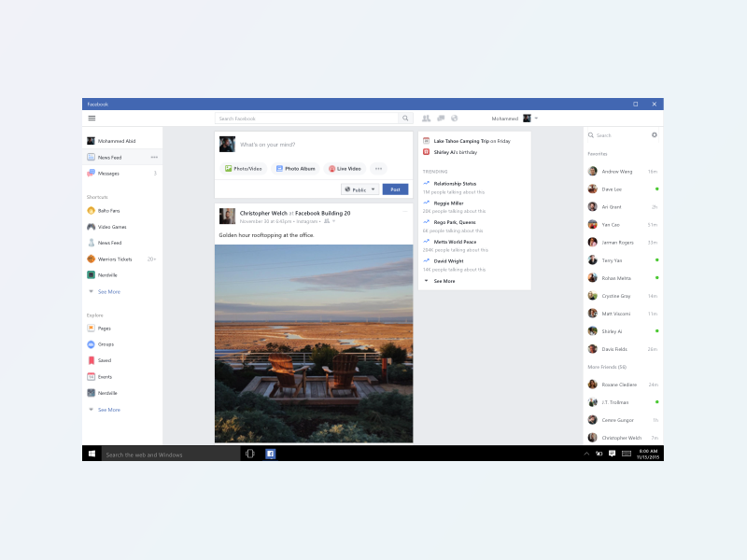
Task: Select Messages in left sidebar
Action: [x=108, y=173]
